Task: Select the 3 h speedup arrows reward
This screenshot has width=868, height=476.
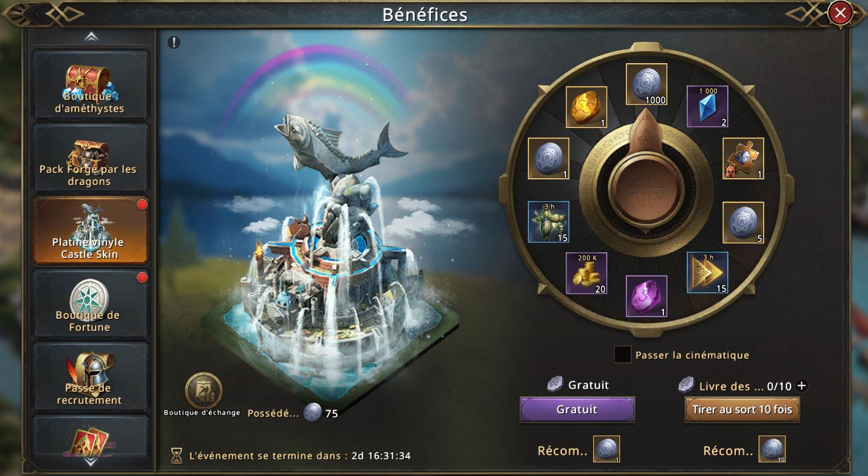Action: (707, 273)
